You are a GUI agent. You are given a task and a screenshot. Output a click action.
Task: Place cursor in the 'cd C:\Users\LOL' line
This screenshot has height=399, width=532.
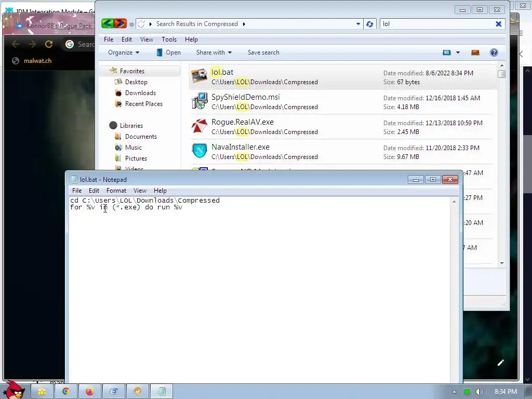[x=145, y=200]
